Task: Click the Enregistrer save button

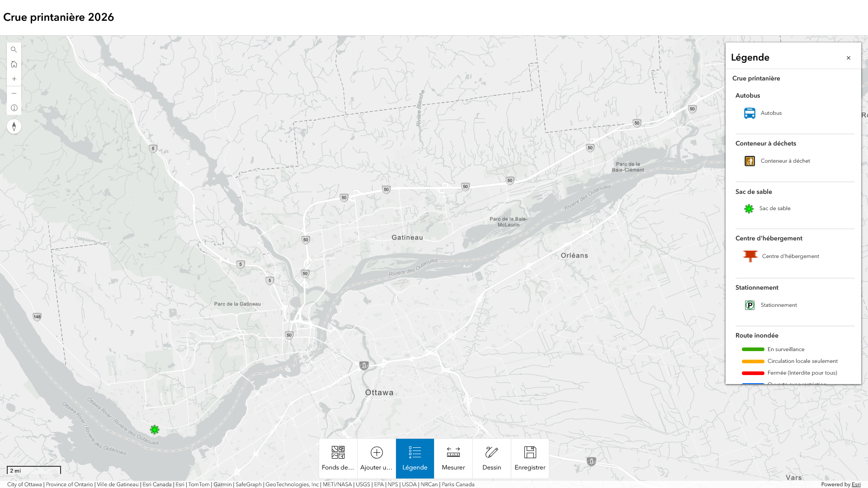Action: pyautogui.click(x=530, y=458)
